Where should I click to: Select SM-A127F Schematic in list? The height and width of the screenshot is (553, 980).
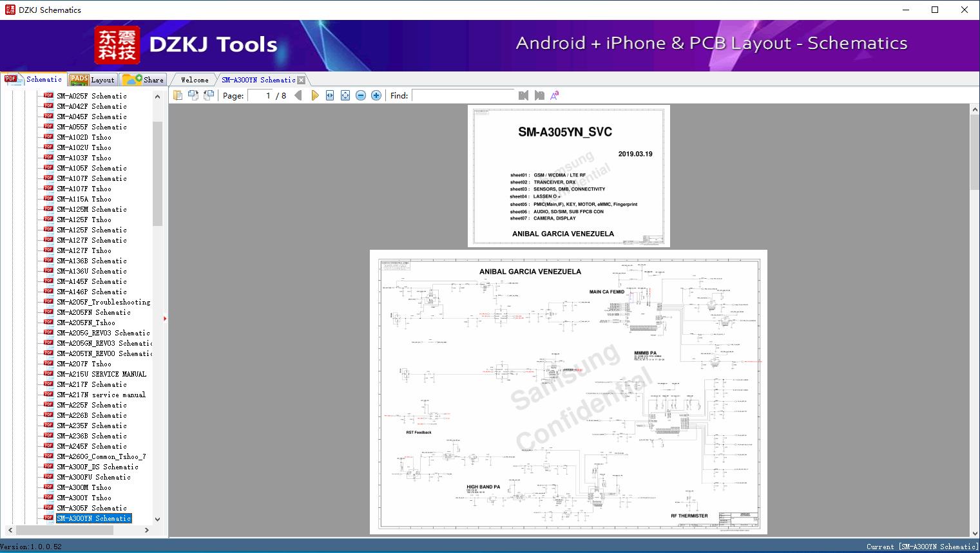(x=91, y=240)
